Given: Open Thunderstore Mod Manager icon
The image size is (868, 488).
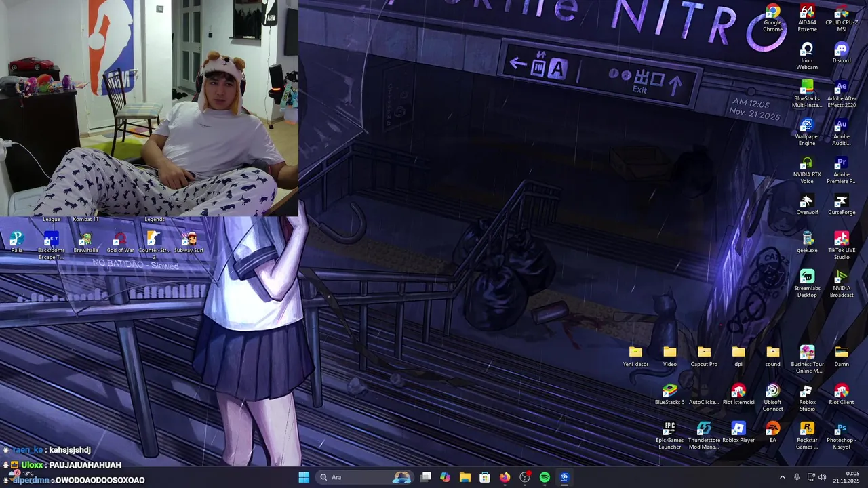Looking at the screenshot, I should [x=704, y=436].
